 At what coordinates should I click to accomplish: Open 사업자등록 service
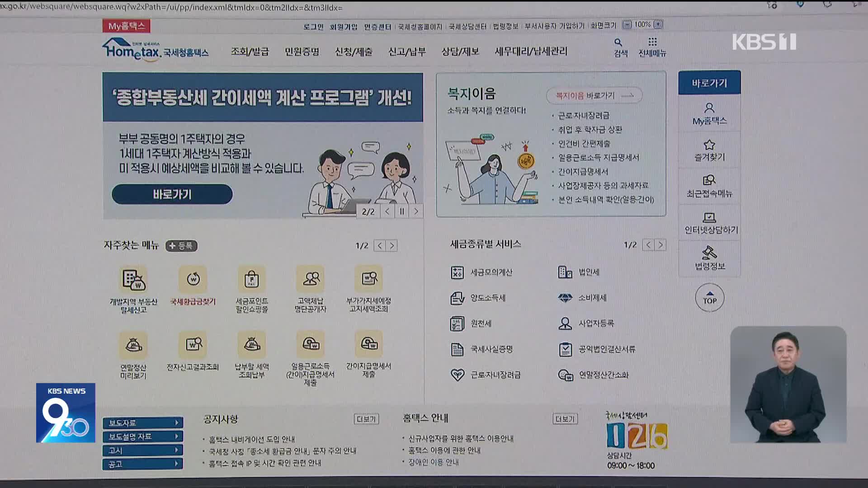click(x=586, y=324)
